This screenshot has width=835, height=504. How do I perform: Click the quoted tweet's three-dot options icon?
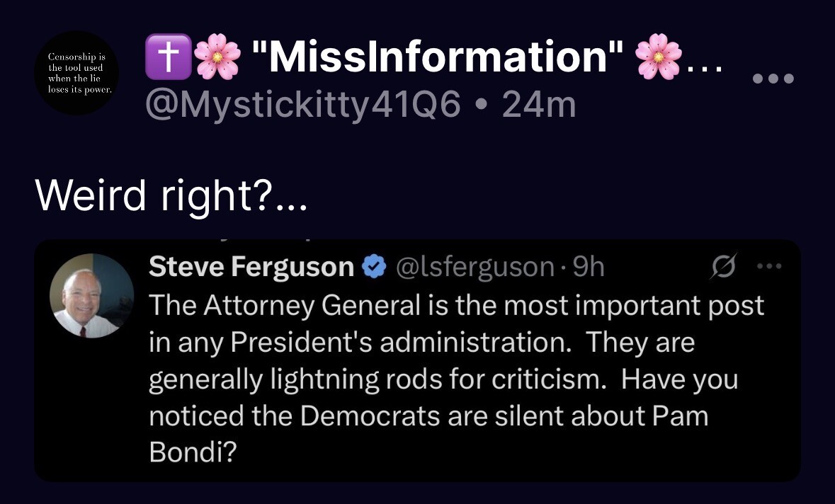768,267
